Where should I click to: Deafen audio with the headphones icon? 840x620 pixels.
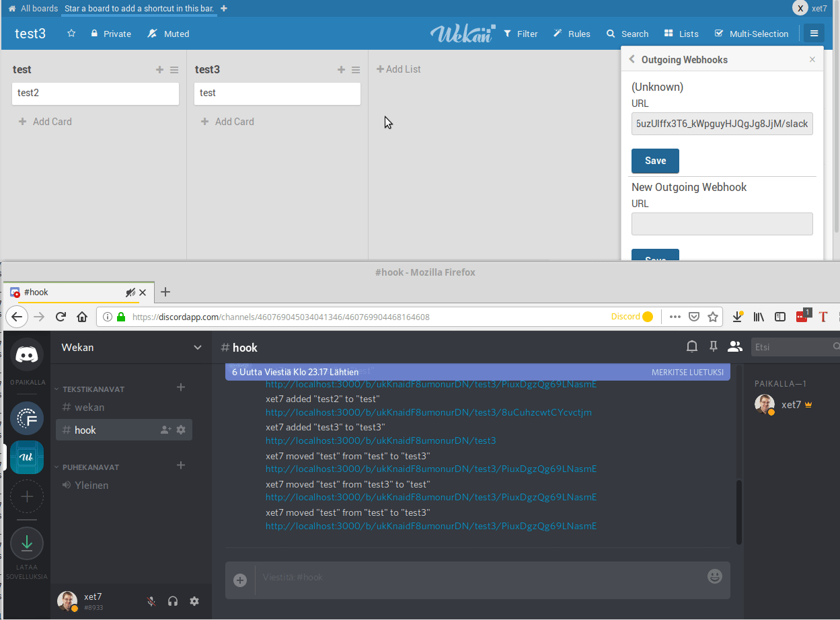172,600
